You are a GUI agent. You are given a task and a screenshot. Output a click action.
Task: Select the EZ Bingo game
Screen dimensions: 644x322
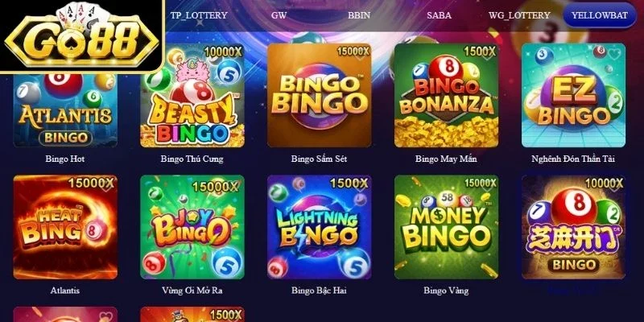(573, 95)
